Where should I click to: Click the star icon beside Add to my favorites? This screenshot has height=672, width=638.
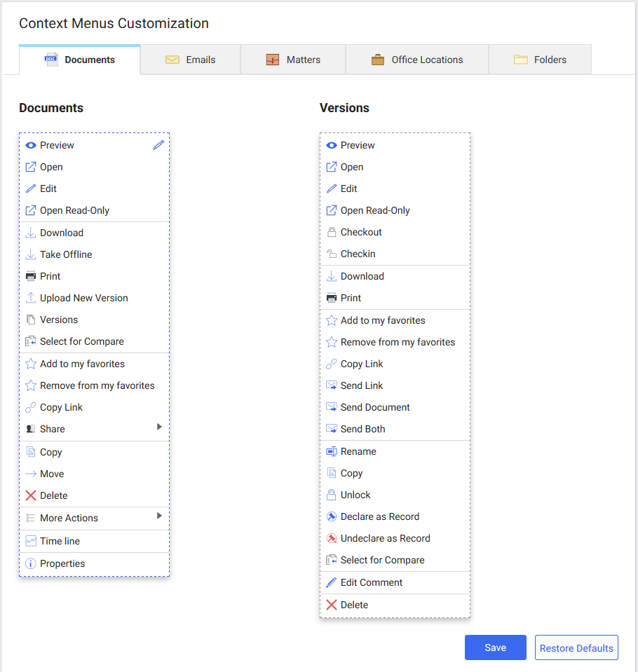31,363
